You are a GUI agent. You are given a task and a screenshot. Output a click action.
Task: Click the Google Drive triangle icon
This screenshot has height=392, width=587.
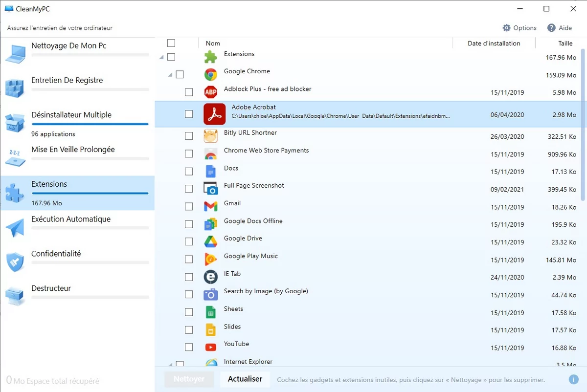[211, 241]
